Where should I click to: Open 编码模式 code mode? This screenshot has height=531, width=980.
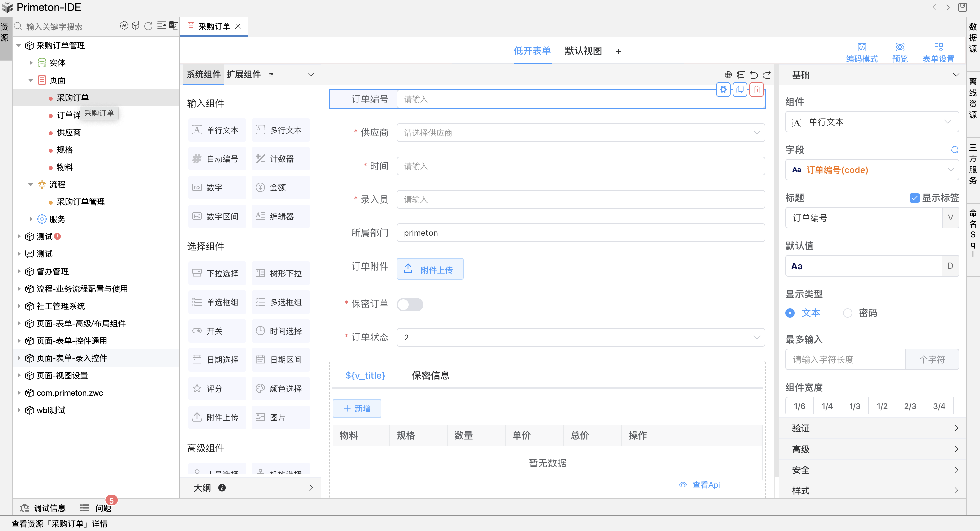861,52
